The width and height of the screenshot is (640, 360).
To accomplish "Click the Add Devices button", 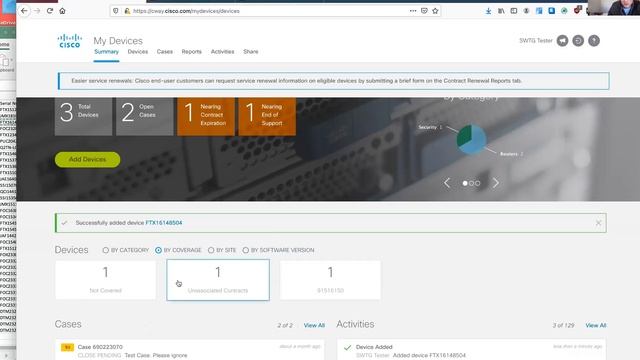I will pyautogui.click(x=87, y=160).
